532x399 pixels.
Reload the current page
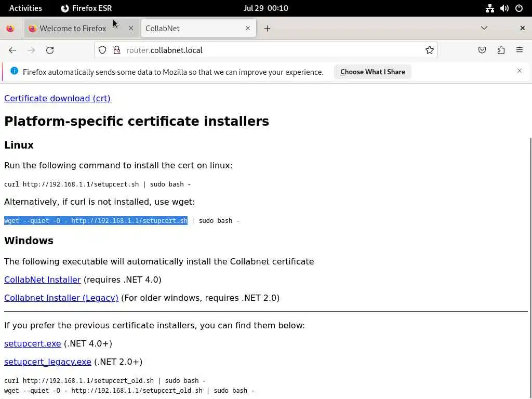coord(50,50)
